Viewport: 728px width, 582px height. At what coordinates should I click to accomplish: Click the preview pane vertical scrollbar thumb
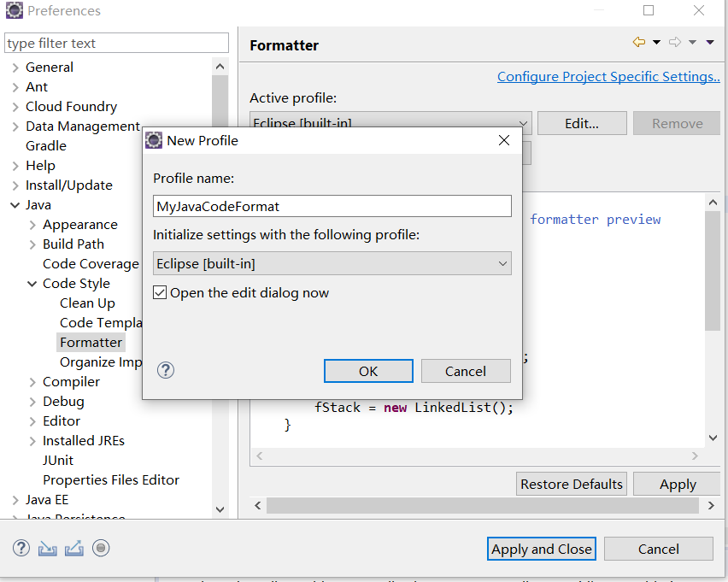[x=713, y=271]
